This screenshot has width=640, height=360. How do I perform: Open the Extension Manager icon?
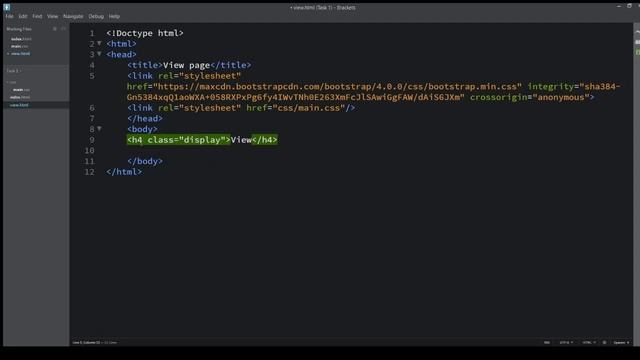pyautogui.click(x=637, y=42)
